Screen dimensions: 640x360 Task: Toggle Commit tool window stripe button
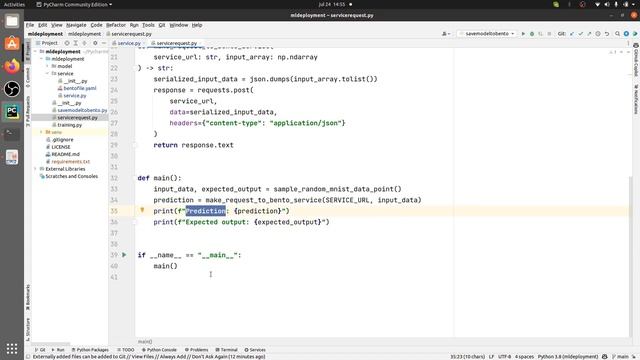point(28,78)
